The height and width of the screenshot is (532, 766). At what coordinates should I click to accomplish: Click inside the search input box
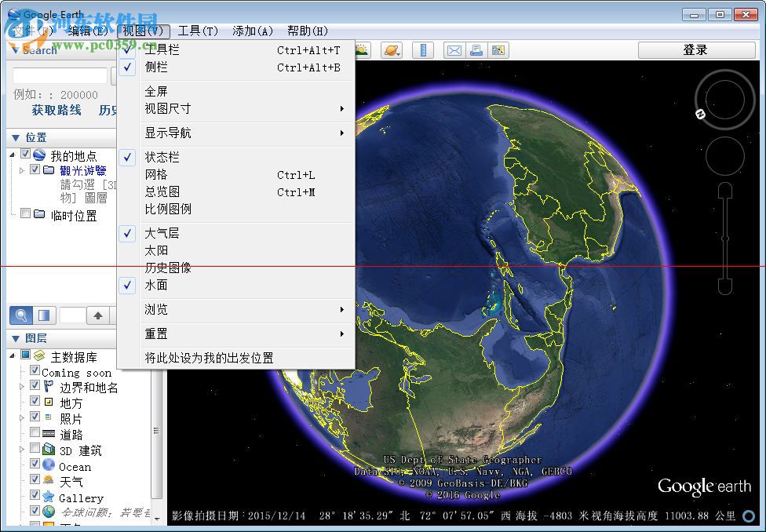pos(59,75)
